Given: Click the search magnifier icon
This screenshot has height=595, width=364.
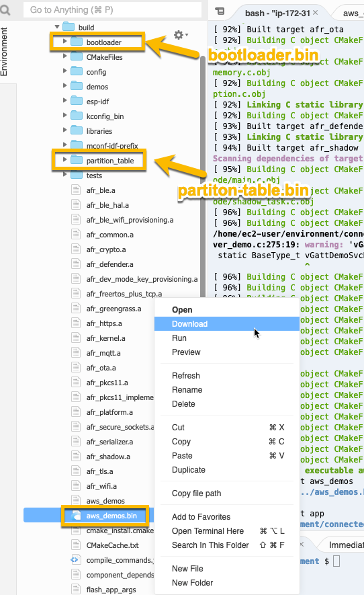Looking at the screenshot, I should 5,9.
